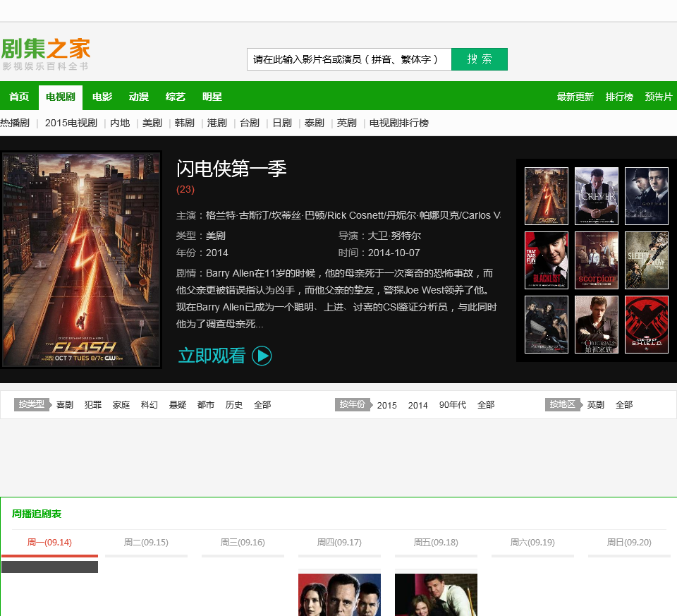Select the 周一(09.14) schedule tab
677x616 pixels.
click(x=49, y=543)
